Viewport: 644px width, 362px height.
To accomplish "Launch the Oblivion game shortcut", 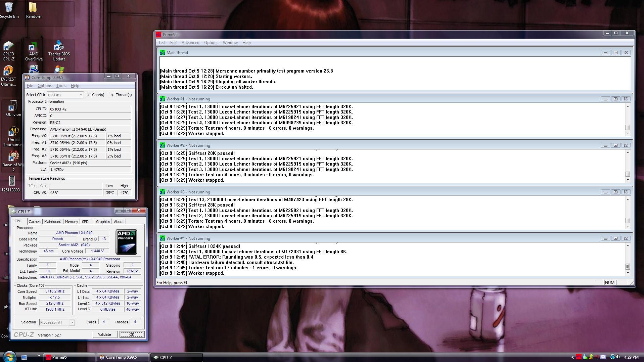I will coord(13,108).
